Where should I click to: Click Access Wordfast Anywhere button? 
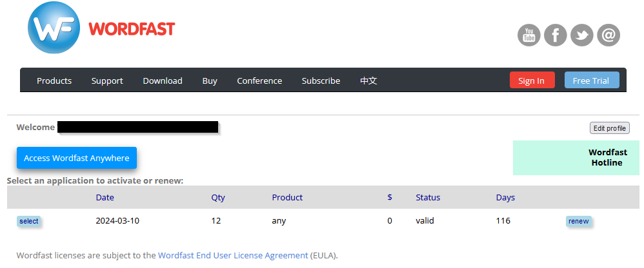click(76, 158)
